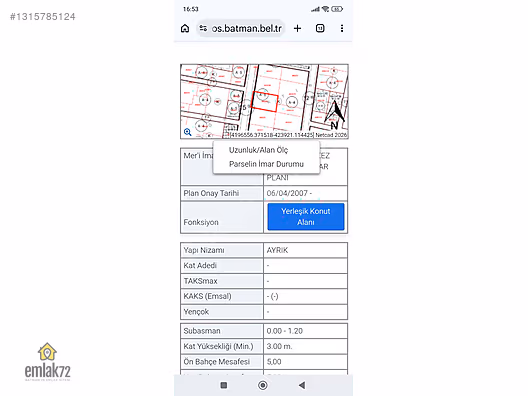This screenshot has width=528, height=396.
Task: Click the map coordinates readout text
Action: pyautogui.click(x=272, y=135)
